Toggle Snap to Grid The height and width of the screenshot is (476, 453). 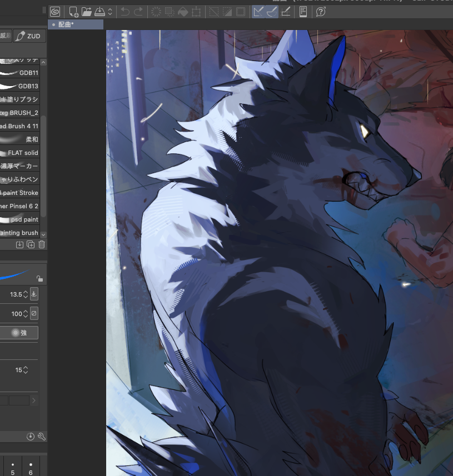click(286, 12)
